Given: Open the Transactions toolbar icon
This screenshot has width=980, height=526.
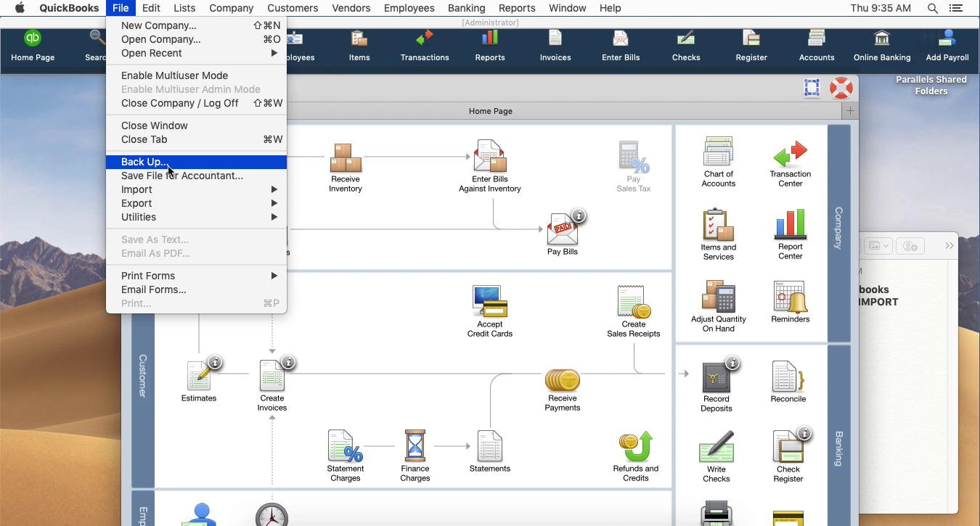Looking at the screenshot, I should coord(425,45).
